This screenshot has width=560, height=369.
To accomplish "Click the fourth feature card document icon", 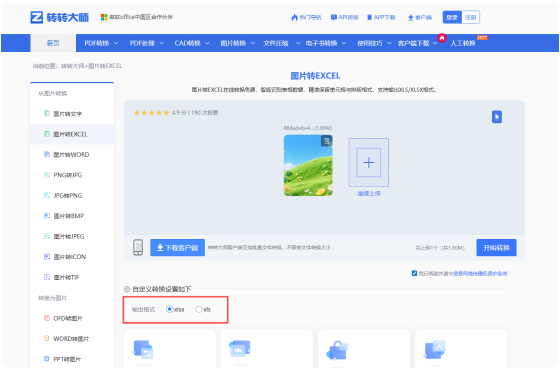I will tap(435, 349).
